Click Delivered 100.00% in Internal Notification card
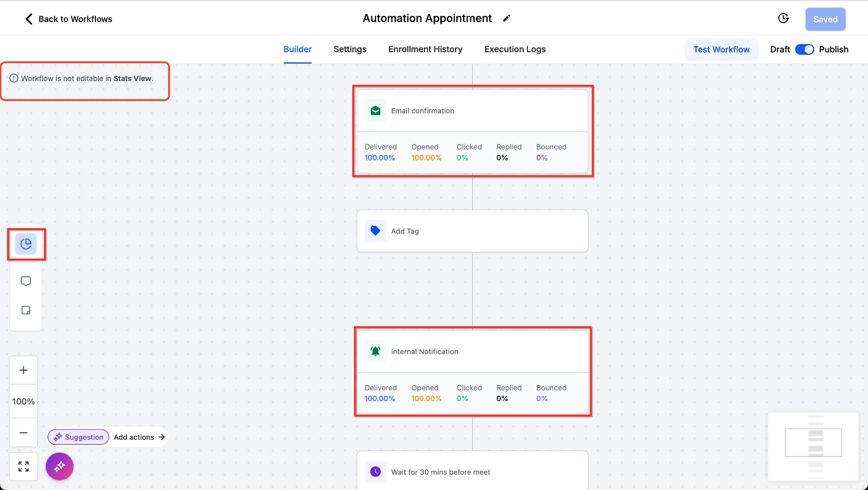The height and width of the screenshot is (490, 868). 381,393
